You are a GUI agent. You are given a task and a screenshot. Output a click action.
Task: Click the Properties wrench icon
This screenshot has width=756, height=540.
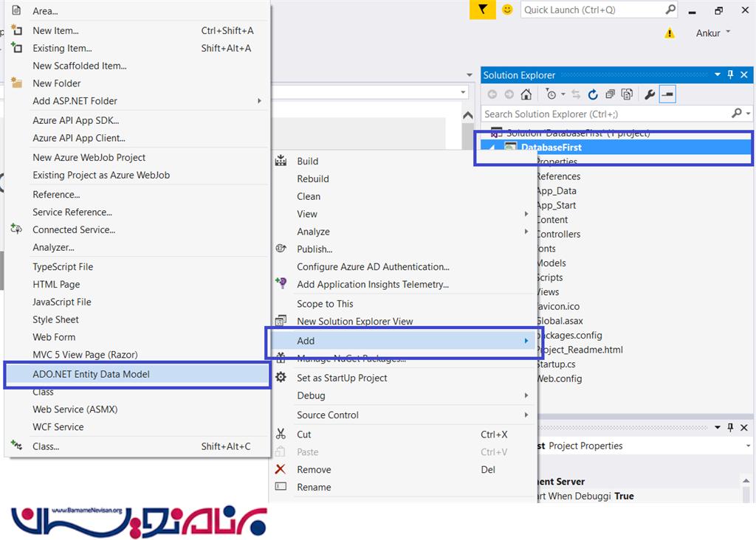click(x=650, y=94)
